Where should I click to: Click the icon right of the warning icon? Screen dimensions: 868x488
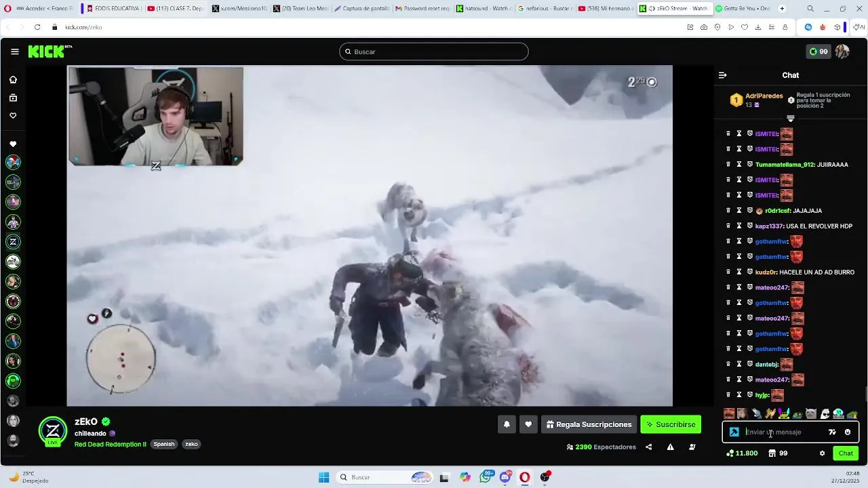coord(692,447)
